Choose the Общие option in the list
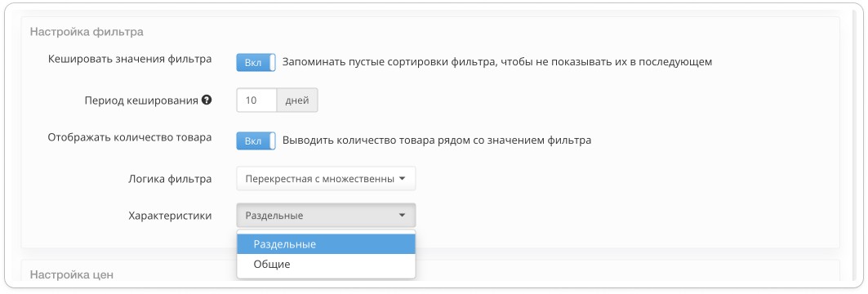The width and height of the screenshot is (868, 294). pos(326,265)
